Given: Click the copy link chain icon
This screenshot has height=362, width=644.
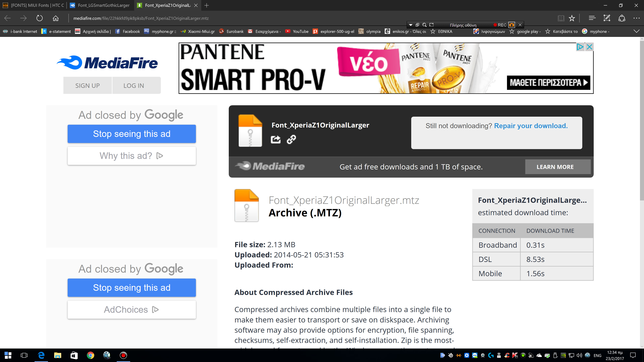Looking at the screenshot, I should (291, 139).
